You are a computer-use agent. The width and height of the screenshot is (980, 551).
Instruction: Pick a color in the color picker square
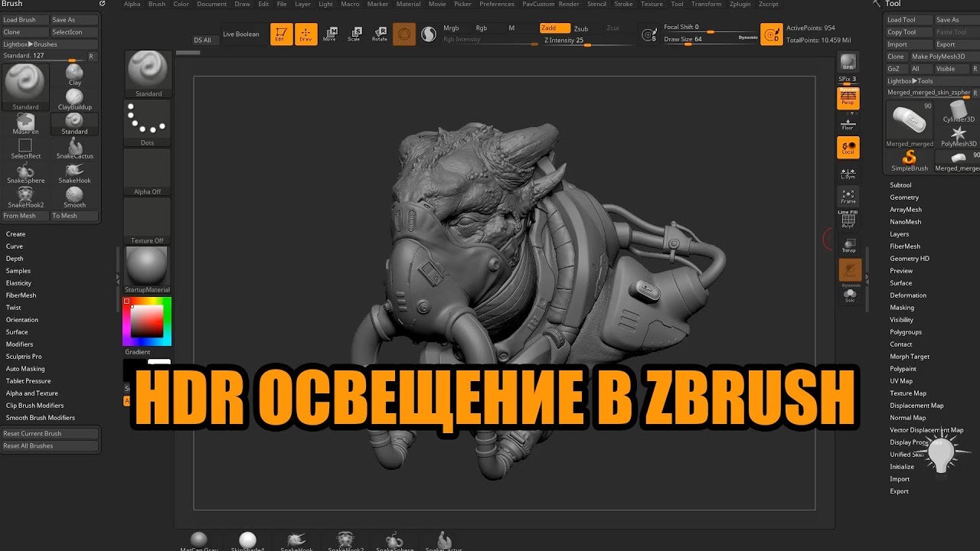coord(147,321)
